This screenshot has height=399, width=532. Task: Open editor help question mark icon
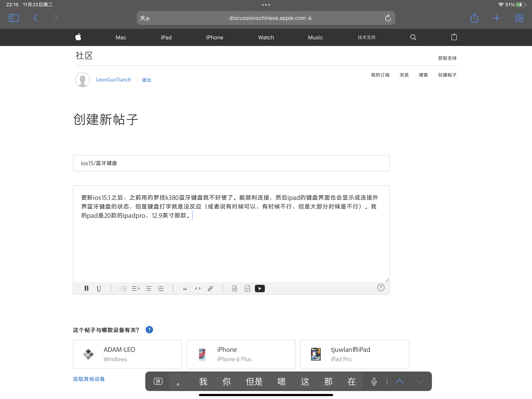click(381, 288)
